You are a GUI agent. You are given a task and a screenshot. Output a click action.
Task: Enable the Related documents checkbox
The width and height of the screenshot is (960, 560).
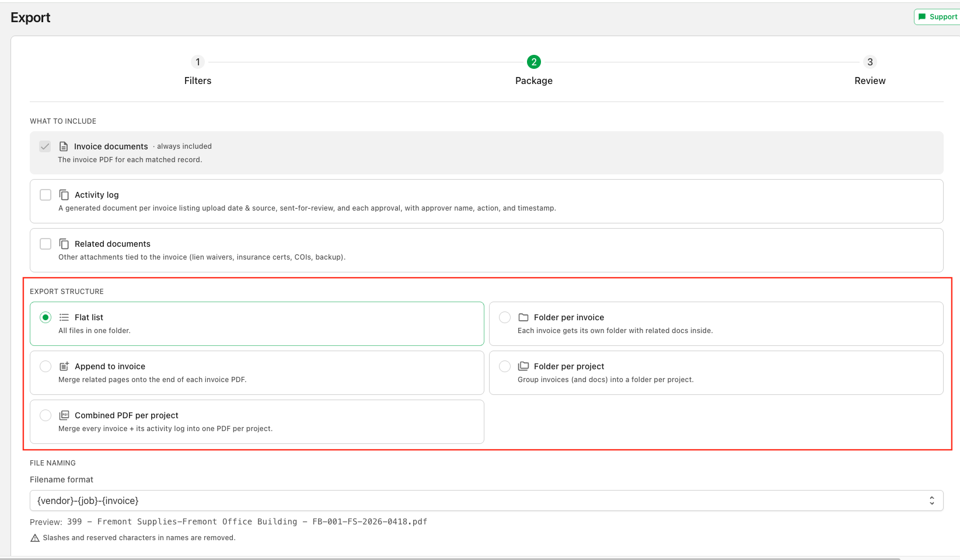46,244
